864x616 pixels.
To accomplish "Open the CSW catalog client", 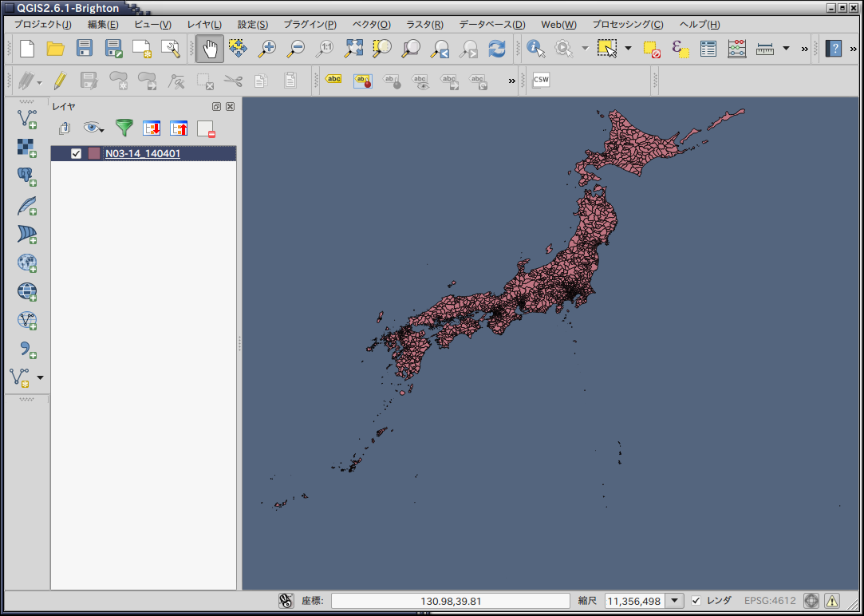I will 541,80.
